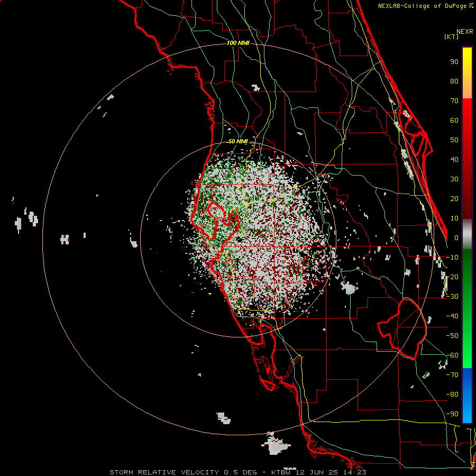The width and height of the screenshot is (476, 476).
Task: Click the -60 value on the velocity scale
Action: tap(452, 355)
